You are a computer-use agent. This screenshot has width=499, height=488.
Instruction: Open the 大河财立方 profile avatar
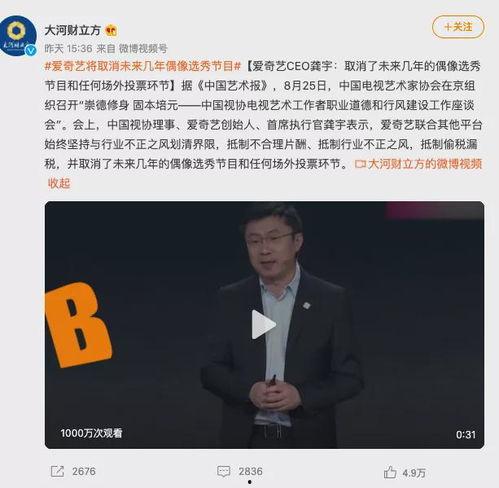point(18,35)
